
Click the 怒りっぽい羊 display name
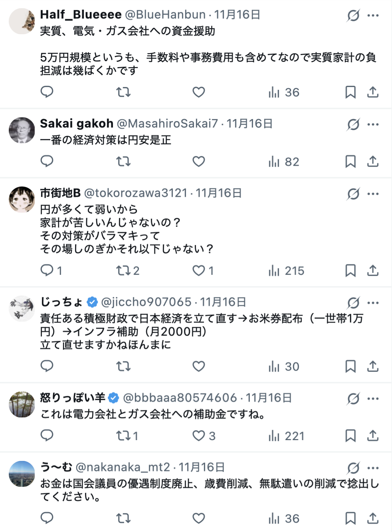(73, 398)
